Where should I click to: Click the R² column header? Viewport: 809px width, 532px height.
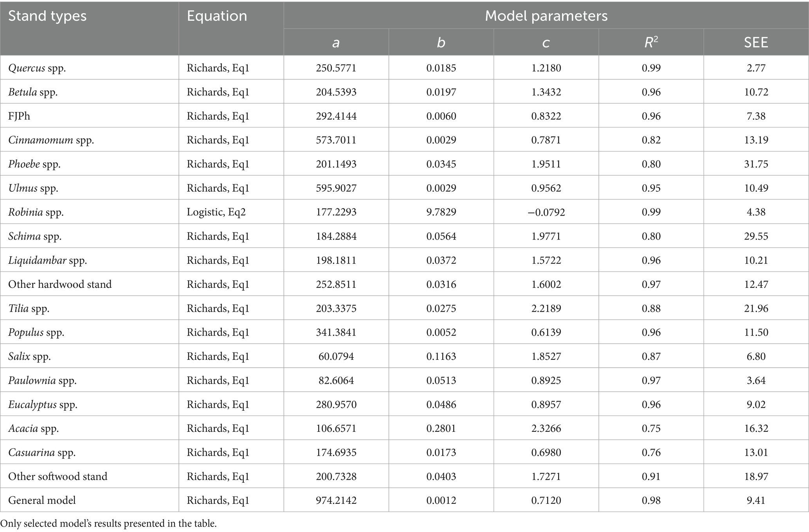point(651,43)
